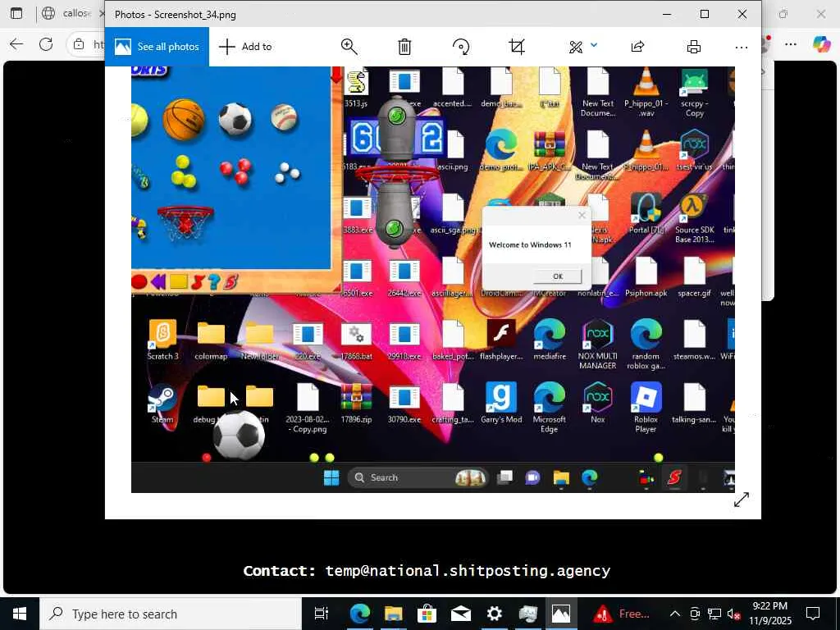Click the Free... weather alert on taskbar
840x630 pixels.
click(622, 614)
